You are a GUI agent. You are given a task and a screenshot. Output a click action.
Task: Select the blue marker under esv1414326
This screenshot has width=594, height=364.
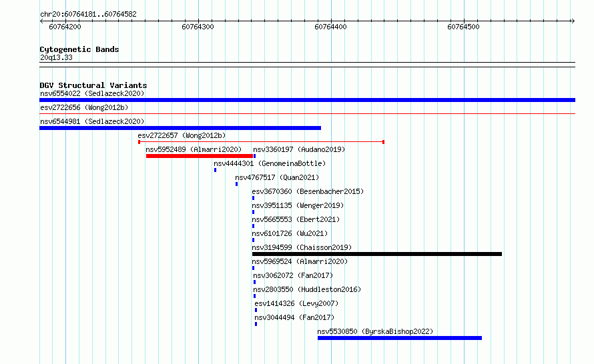pos(256,310)
